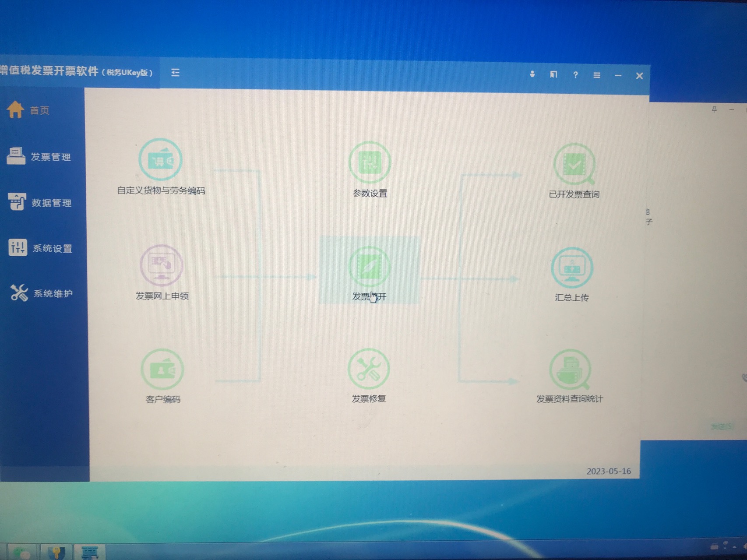Open 发票资料查询统计 statistics icon
This screenshot has width=747, height=560.
point(570,370)
